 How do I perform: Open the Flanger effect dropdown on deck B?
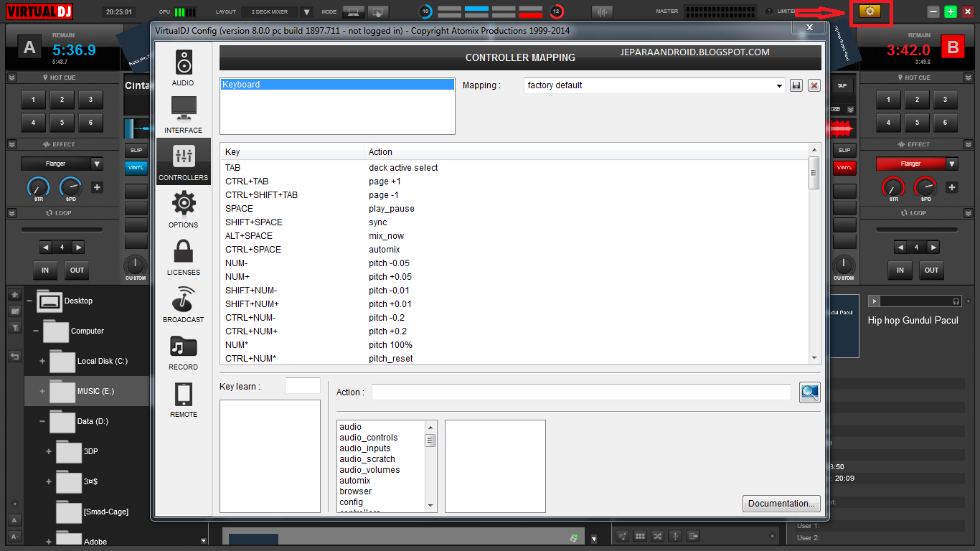pyautogui.click(x=952, y=164)
